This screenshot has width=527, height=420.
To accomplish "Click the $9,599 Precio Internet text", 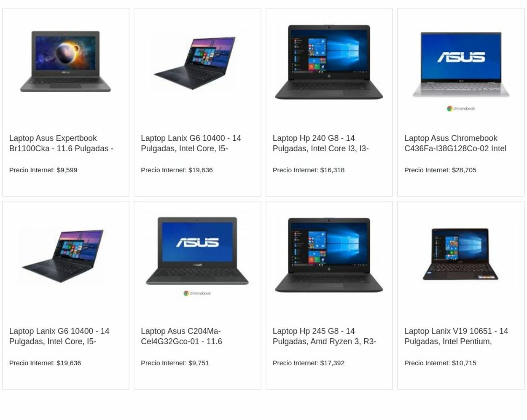I will pyautogui.click(x=43, y=170).
